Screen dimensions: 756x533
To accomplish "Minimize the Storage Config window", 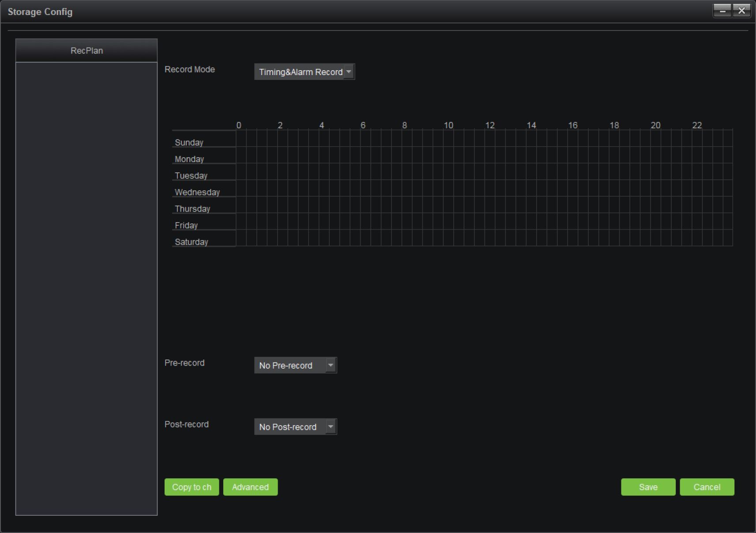I will (722, 11).
